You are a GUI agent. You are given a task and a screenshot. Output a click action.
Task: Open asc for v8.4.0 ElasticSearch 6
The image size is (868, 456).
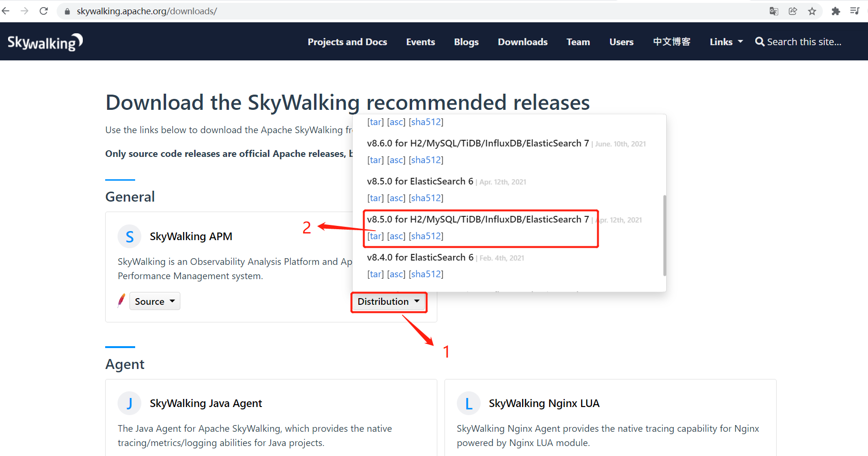tap(396, 274)
